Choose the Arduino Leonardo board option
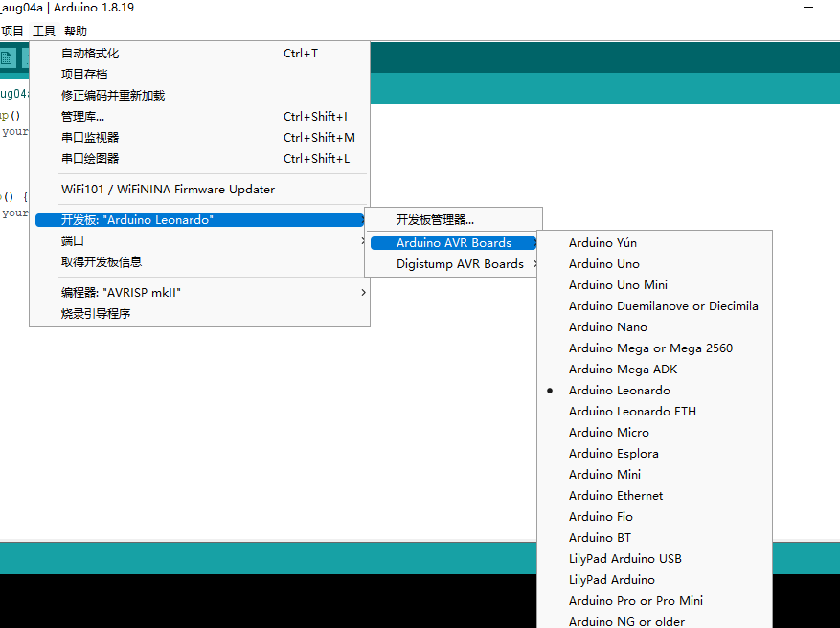This screenshot has width=840, height=628. click(619, 391)
